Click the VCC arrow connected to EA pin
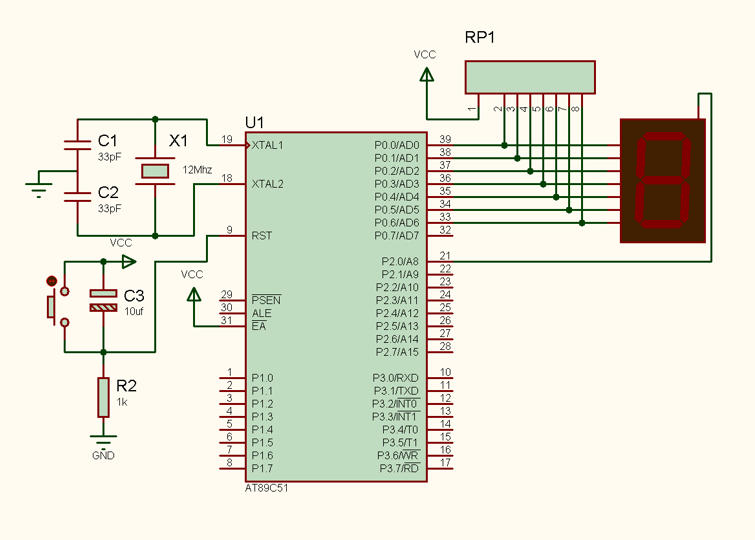Viewport: 755px width, 540px height. (194, 294)
